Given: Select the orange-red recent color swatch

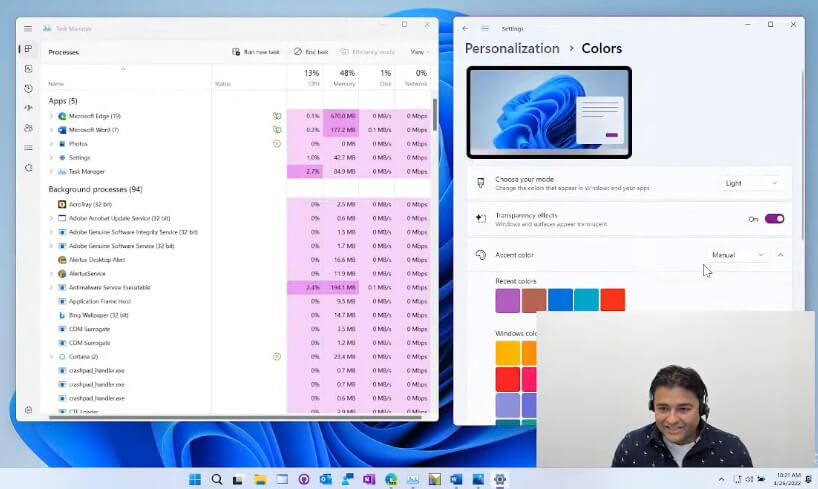Looking at the screenshot, I should click(x=613, y=300).
